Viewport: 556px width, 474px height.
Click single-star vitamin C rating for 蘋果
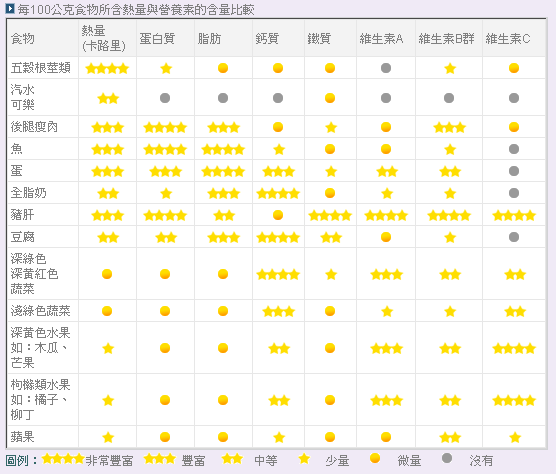point(515,437)
